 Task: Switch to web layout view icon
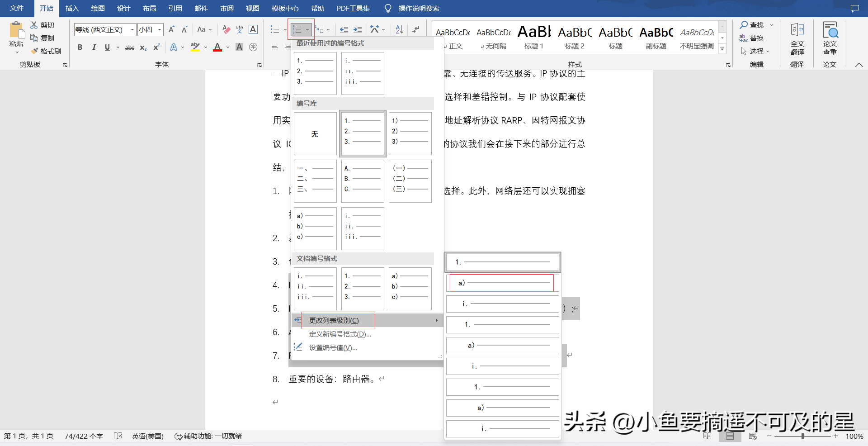(753, 436)
